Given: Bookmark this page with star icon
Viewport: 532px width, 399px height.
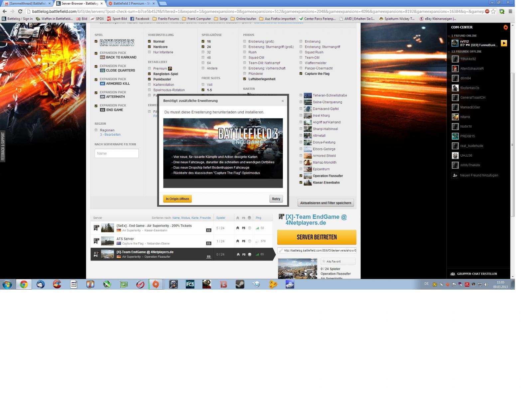Looking at the screenshot, I should click(493, 11).
